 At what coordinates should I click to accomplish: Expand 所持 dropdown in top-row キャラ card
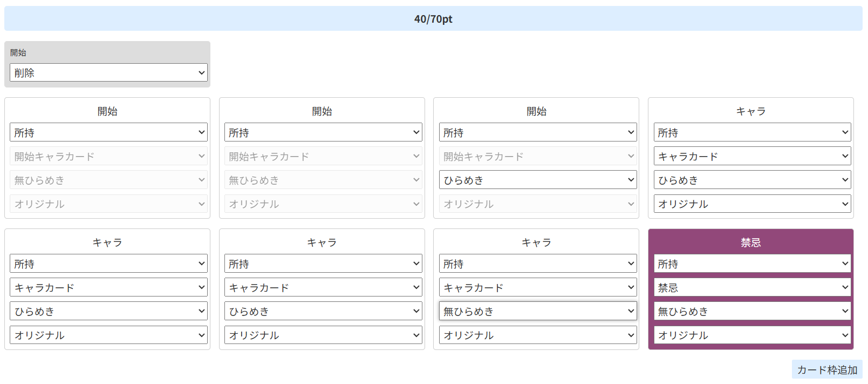tap(752, 133)
